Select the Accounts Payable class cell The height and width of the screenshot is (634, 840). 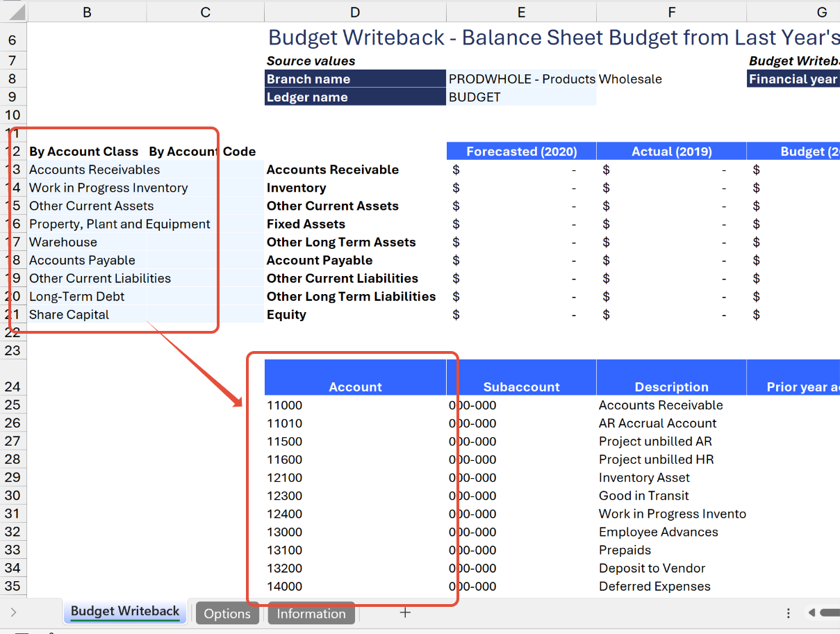tap(87, 260)
